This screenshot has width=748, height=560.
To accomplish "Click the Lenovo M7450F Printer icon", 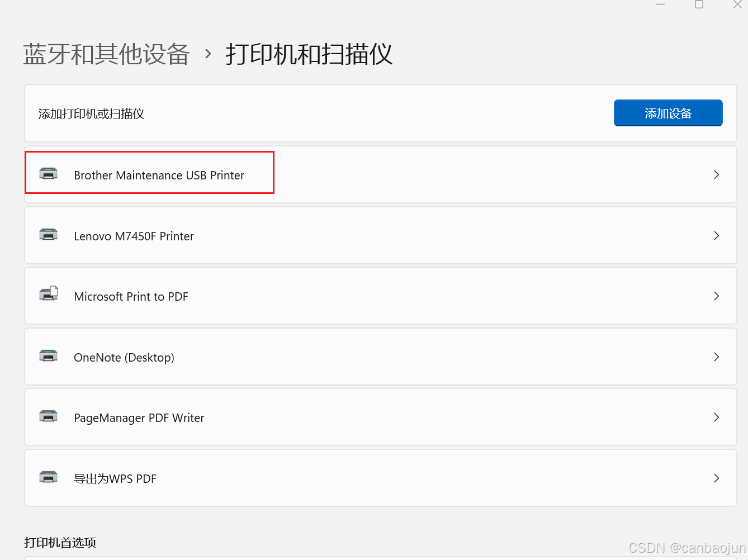I will (49, 235).
